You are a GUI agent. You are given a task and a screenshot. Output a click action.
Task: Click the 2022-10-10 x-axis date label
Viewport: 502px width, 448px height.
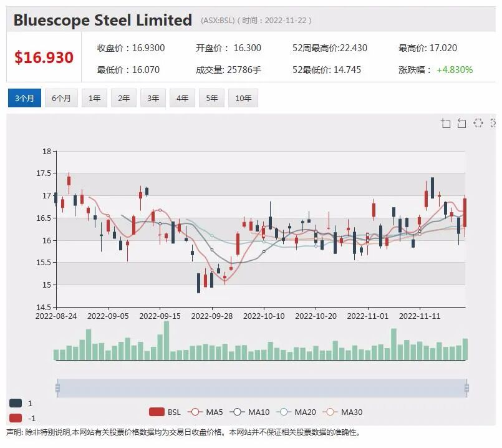[x=264, y=316]
